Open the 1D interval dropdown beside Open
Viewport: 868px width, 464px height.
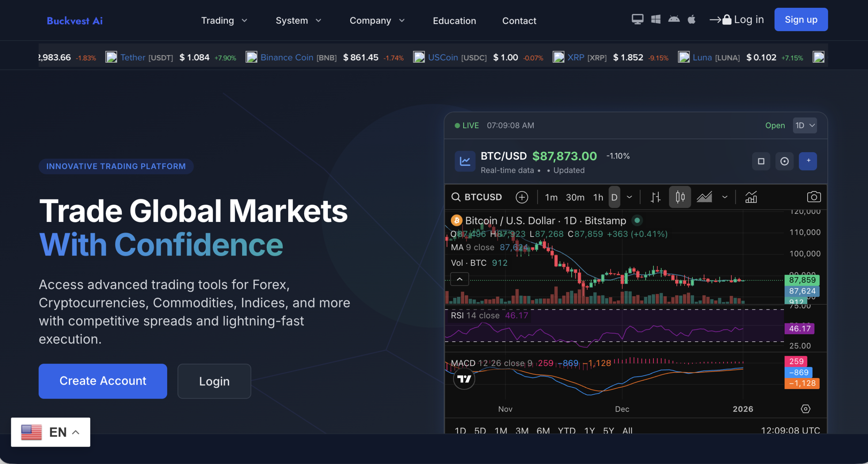(805, 125)
